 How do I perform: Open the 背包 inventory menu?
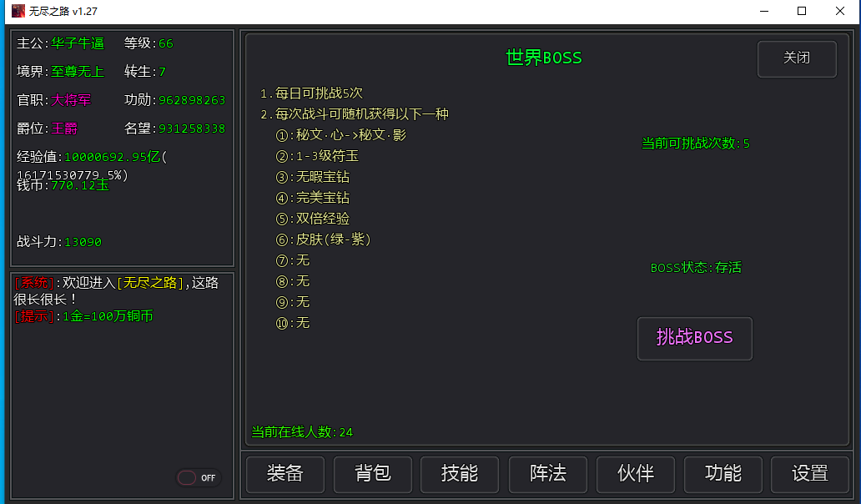(x=372, y=474)
